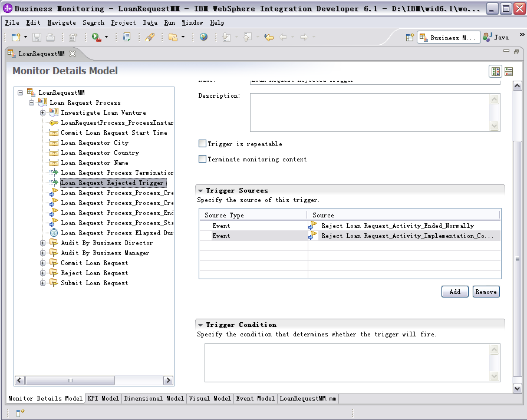The image size is (527, 420).
Task: Click the tree's horizontal scroll right arrow
Action: pyautogui.click(x=168, y=381)
